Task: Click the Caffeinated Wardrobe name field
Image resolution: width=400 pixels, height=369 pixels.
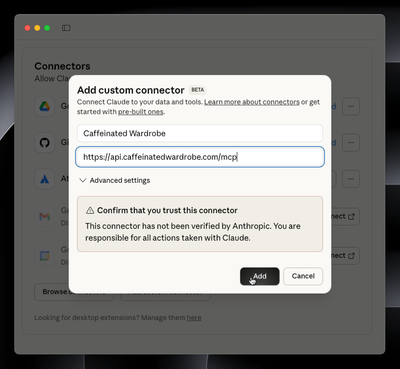Action: point(200,133)
